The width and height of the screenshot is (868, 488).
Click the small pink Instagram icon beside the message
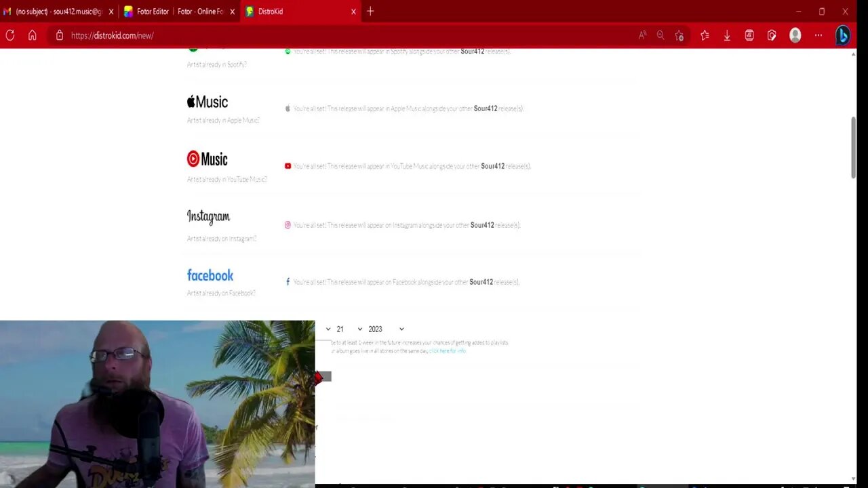click(288, 225)
